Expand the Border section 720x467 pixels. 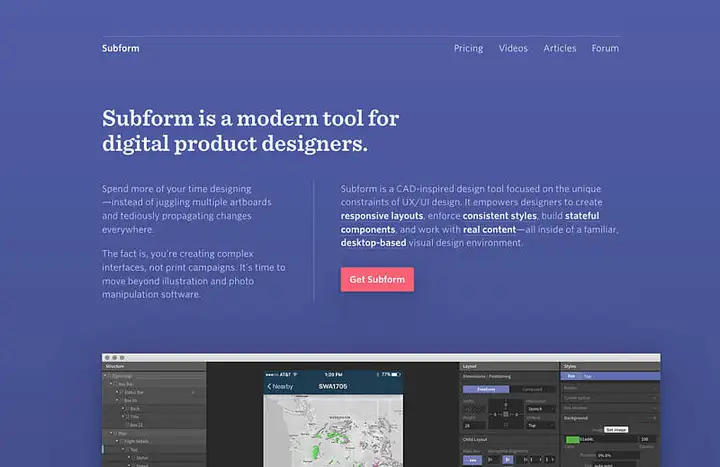click(x=611, y=388)
